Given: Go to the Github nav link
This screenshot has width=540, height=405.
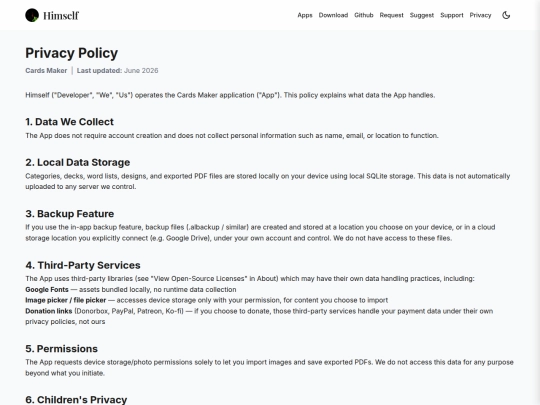Looking at the screenshot, I should (364, 15).
